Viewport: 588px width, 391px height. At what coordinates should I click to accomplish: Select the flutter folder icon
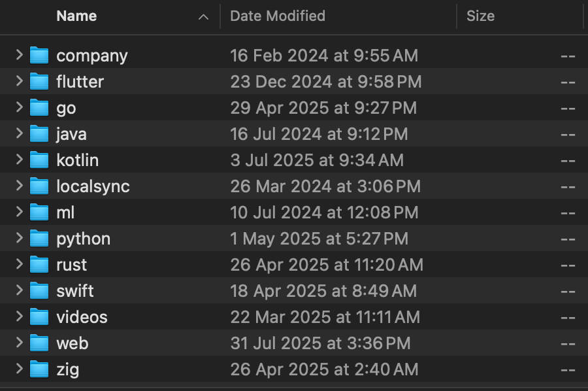(x=39, y=82)
